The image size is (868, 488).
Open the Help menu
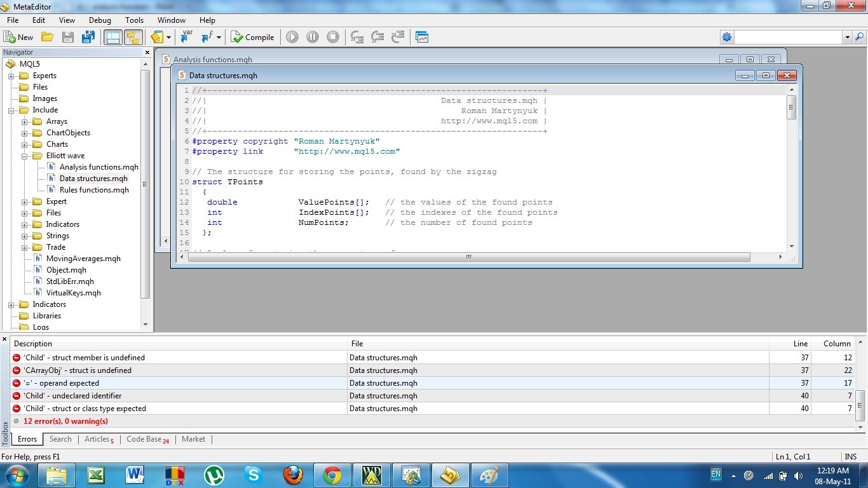coord(207,20)
